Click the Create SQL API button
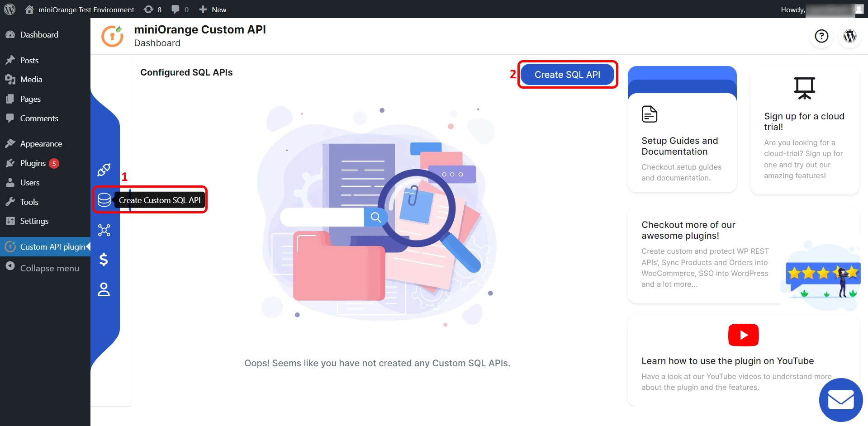 click(x=567, y=75)
